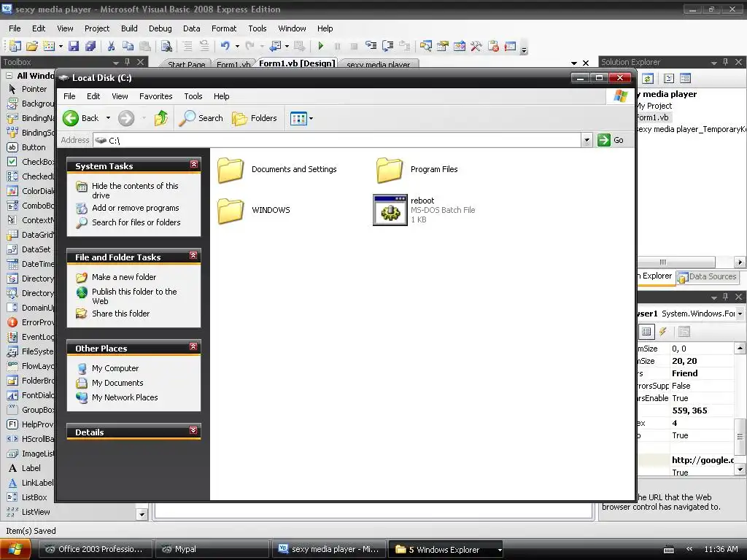Click Back button in Local Disk window

(x=81, y=118)
